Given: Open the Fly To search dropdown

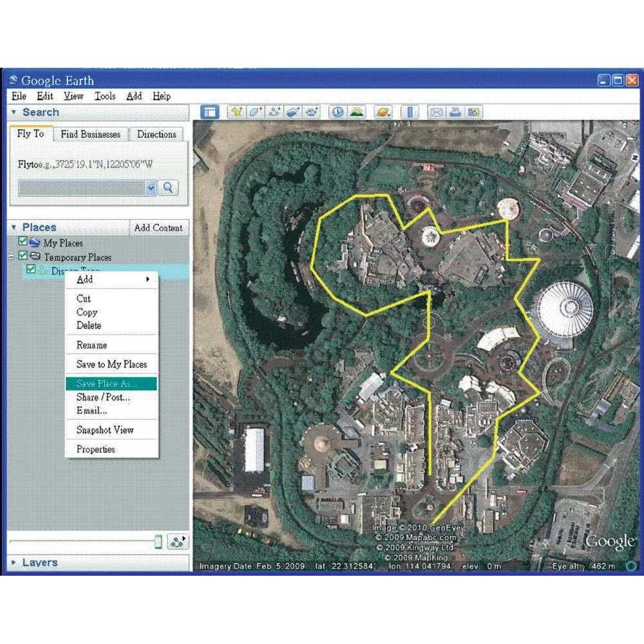Looking at the screenshot, I should tap(151, 188).
